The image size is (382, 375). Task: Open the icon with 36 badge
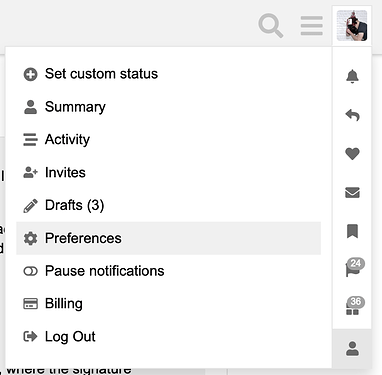click(x=354, y=306)
